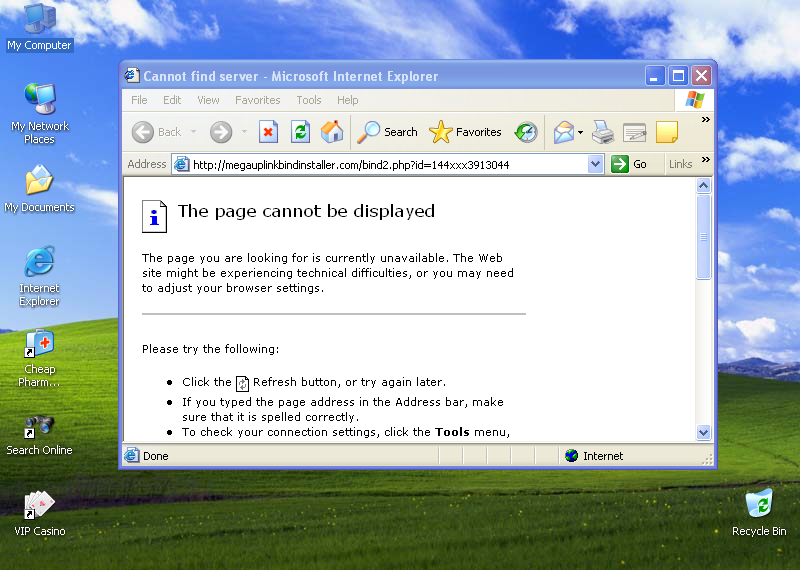
Task: Open the Edit menu
Action: click(172, 100)
